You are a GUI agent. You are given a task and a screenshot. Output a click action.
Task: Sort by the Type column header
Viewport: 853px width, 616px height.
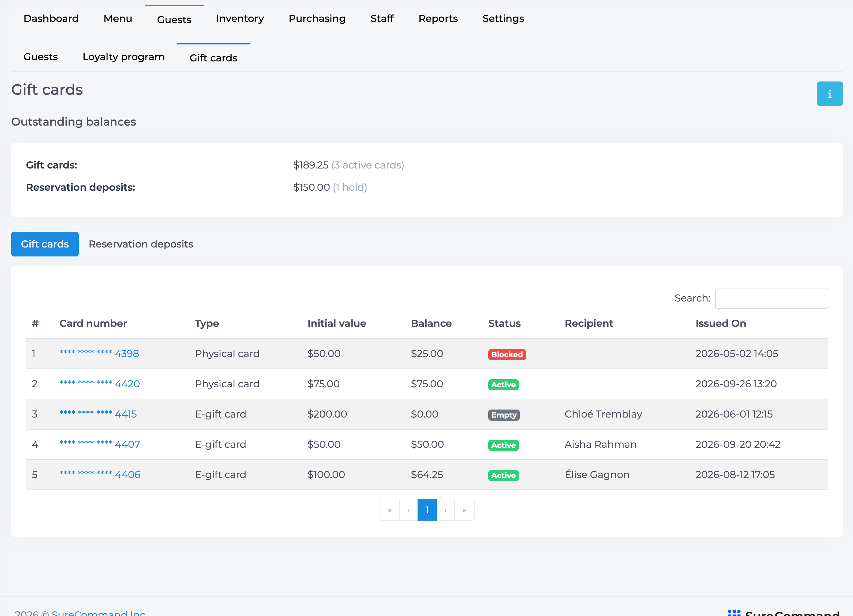click(207, 323)
